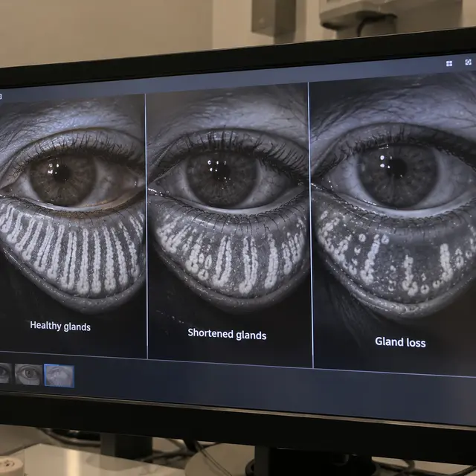Select the blue-highlighted eyelid thumbnail
Screen dimensions: 476x476
click(59, 376)
